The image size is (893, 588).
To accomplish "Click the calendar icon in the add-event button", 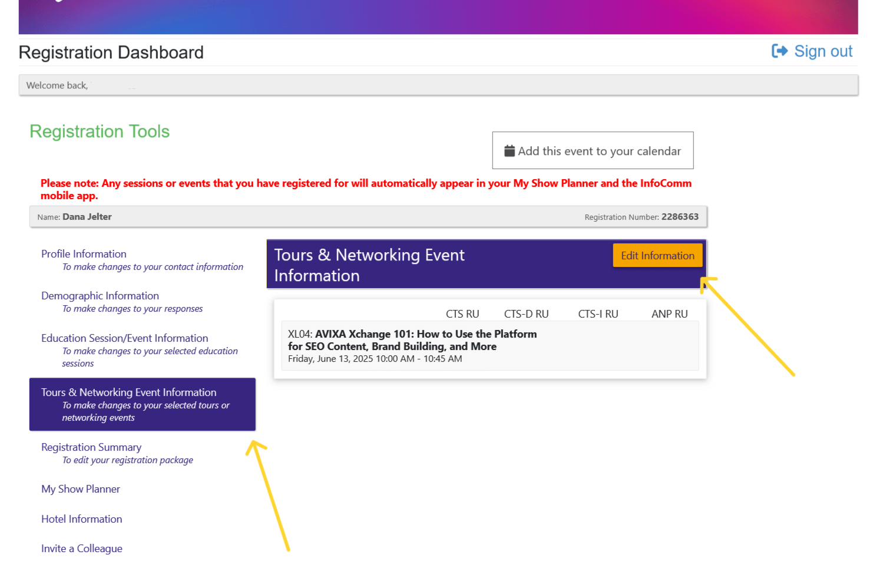I will [510, 151].
